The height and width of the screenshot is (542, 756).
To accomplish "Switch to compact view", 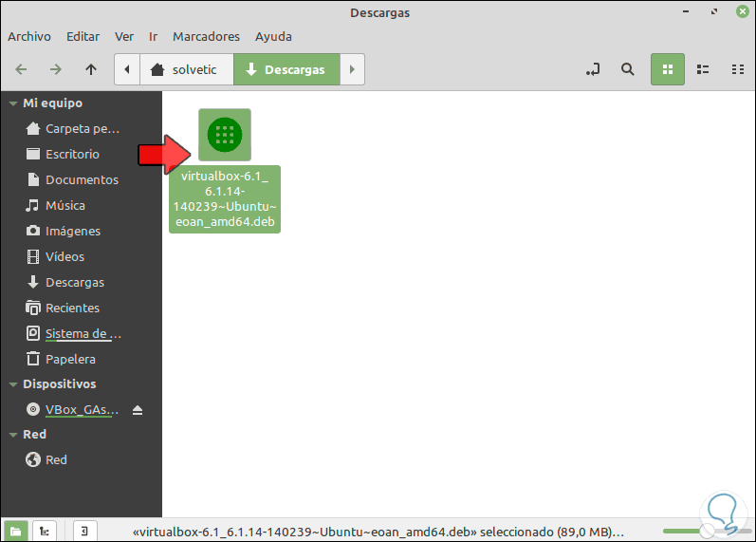I will pos(738,69).
